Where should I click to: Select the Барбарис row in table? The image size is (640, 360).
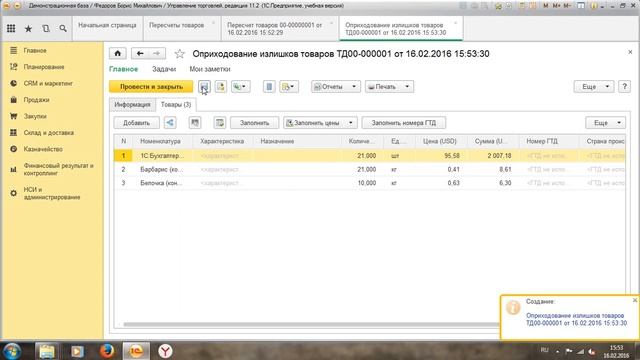369,169
